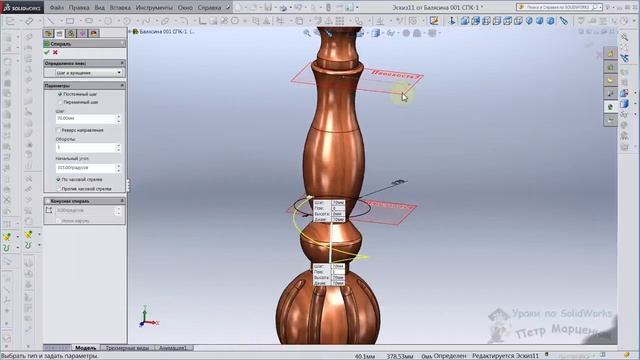Adjust the Шаг value stepper
Screen dimensions: 640x360
point(118,118)
